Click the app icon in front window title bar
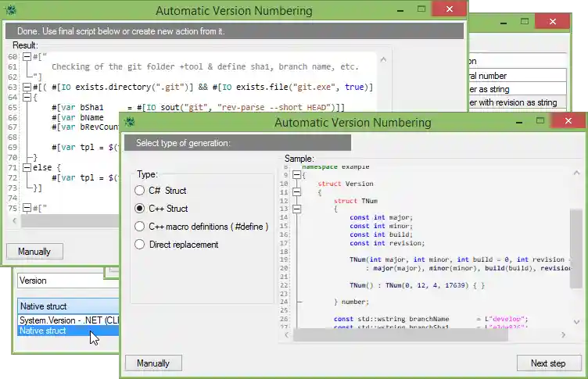Screen dimensions: 588x379 [x=130, y=122]
